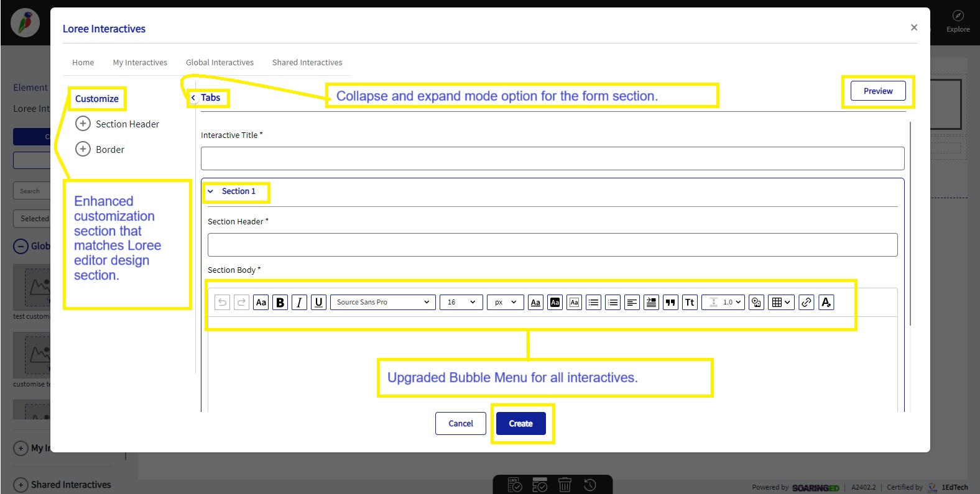Click the history clock icon in bottom bar
Screen dimensions: 980x494
click(x=590, y=485)
